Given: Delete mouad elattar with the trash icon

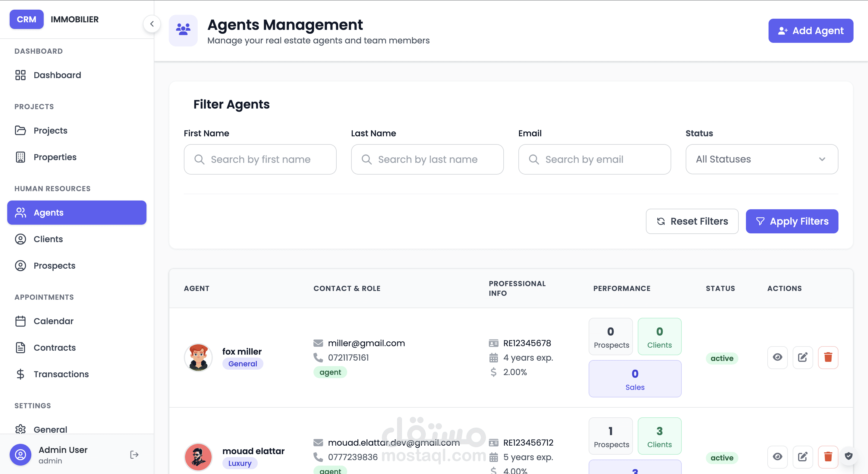Looking at the screenshot, I should pos(828,457).
